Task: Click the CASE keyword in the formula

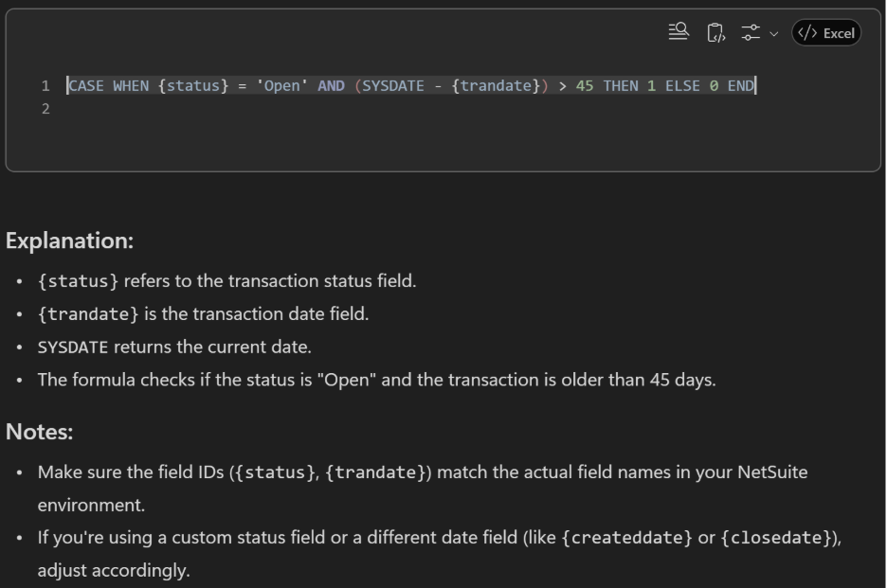Action: point(85,86)
